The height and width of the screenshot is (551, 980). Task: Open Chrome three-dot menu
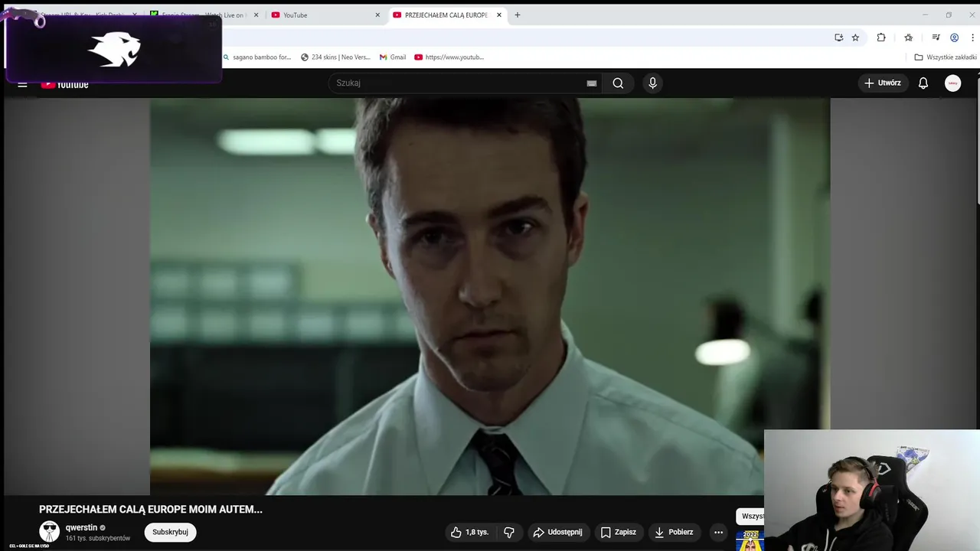[972, 37]
